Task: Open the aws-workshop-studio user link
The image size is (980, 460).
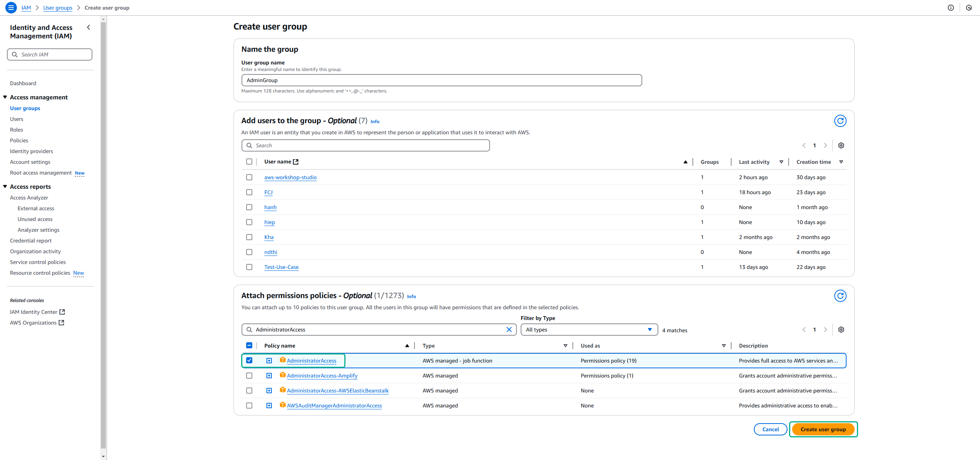Action: click(290, 177)
